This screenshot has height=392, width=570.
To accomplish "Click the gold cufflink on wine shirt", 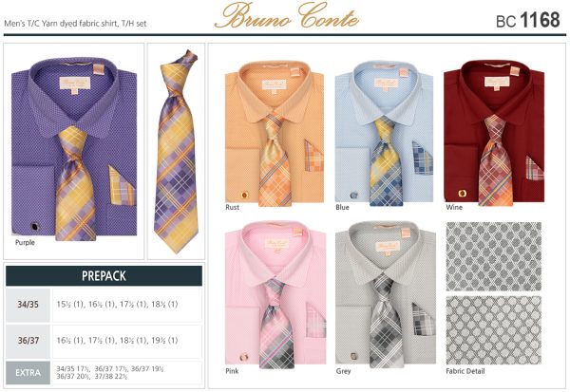I will point(463,193).
